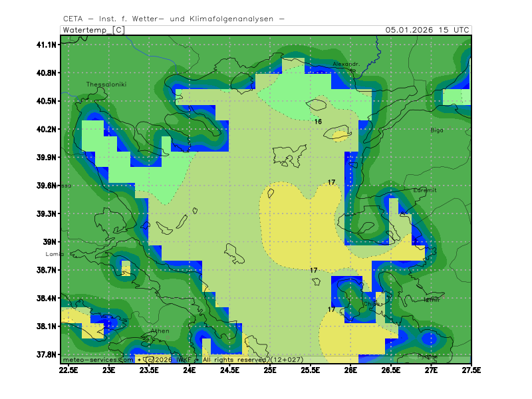The image size is (532, 399).
Task: Click the 40.2N latitude axis label
Action: 47,129
